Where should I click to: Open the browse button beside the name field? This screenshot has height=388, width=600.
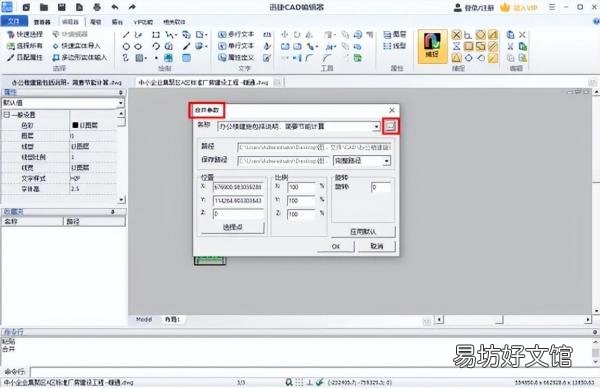coord(390,126)
